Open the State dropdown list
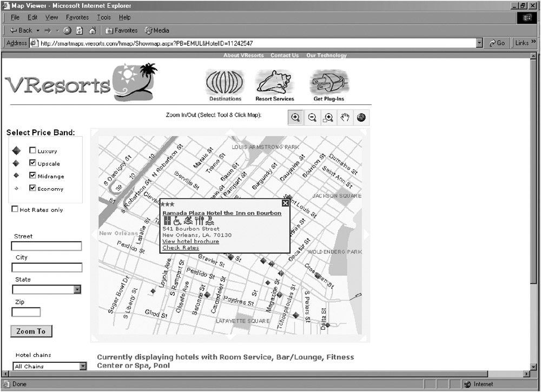The image size is (541, 392). 77,289
